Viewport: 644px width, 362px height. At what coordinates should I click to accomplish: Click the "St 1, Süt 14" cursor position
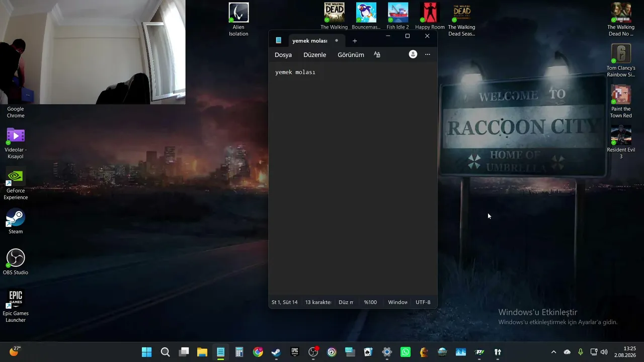pos(285,302)
